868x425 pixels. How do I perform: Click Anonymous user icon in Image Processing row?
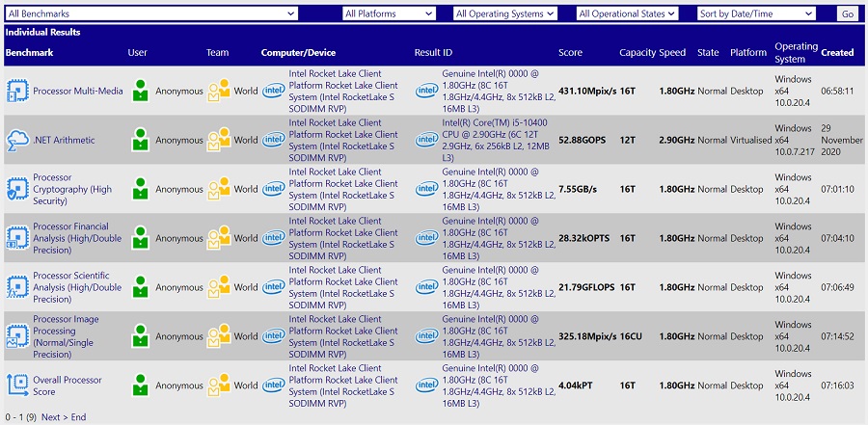(x=141, y=336)
